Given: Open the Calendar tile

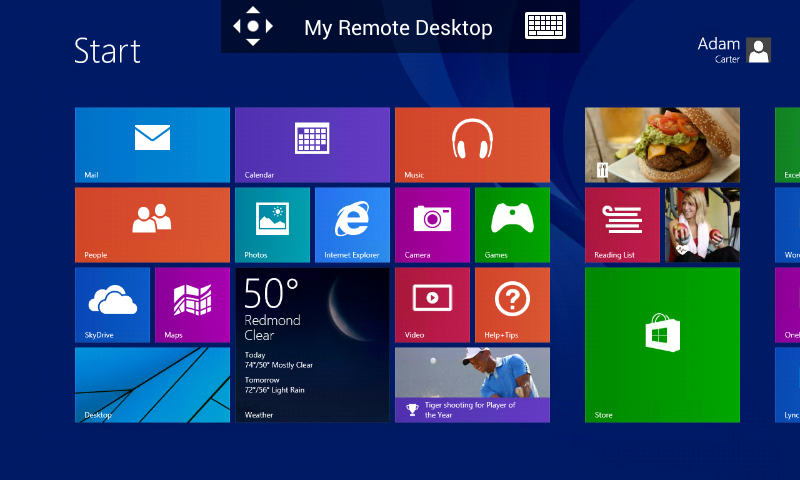Looking at the screenshot, I should (312, 145).
